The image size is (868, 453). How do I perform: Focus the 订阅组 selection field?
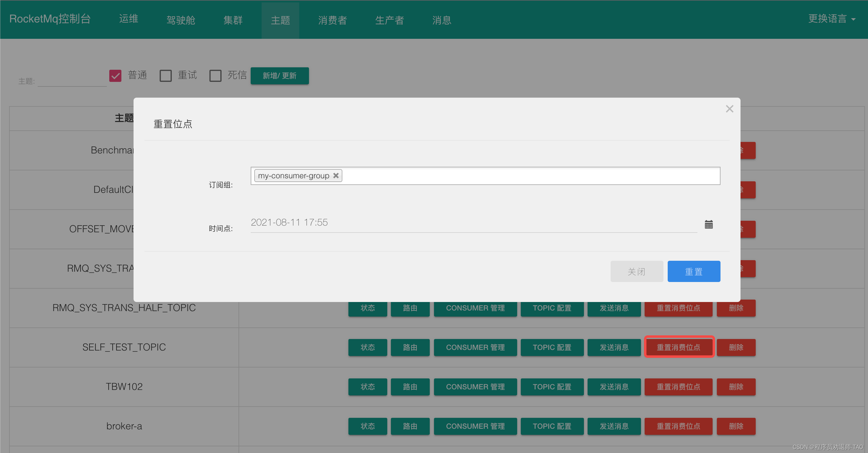click(485, 176)
